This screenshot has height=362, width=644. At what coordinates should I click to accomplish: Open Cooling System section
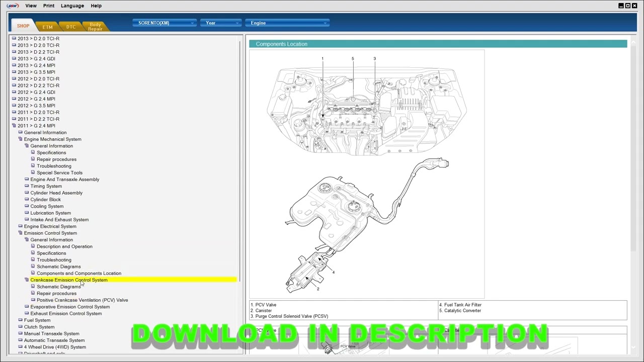47,206
